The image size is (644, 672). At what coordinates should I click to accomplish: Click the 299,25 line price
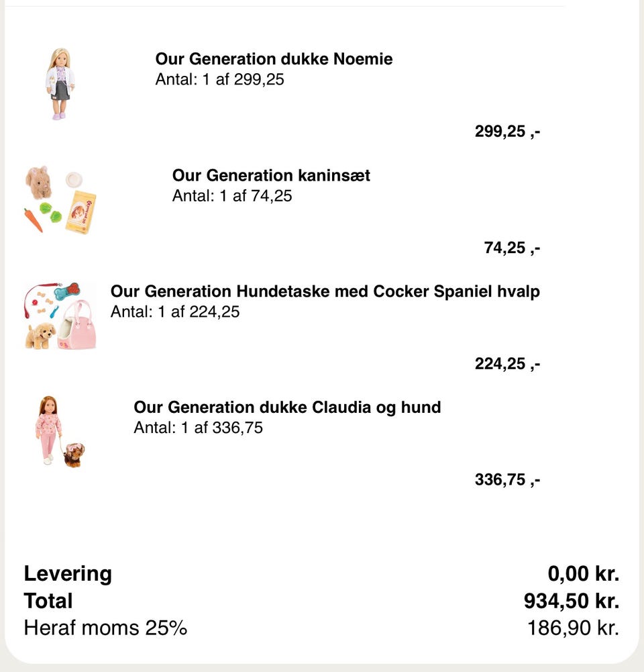click(x=507, y=132)
